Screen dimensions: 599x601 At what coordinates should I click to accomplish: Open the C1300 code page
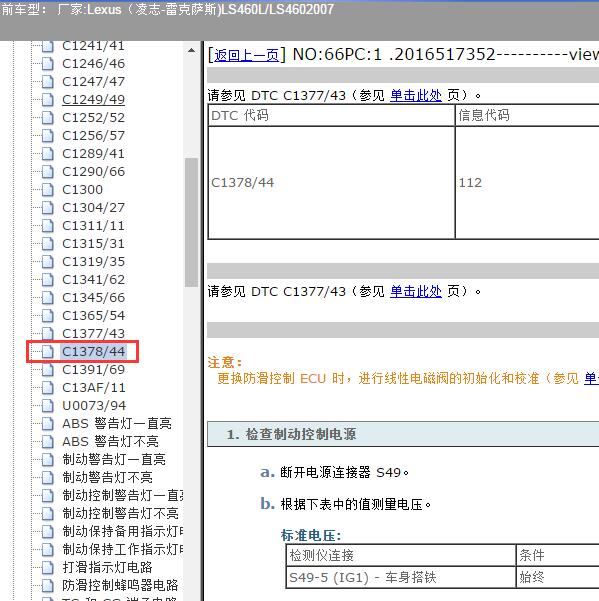pyautogui.click(x=83, y=190)
